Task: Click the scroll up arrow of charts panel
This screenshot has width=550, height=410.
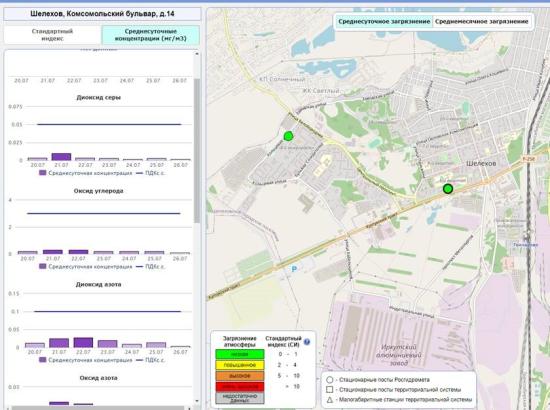Action: [197, 54]
